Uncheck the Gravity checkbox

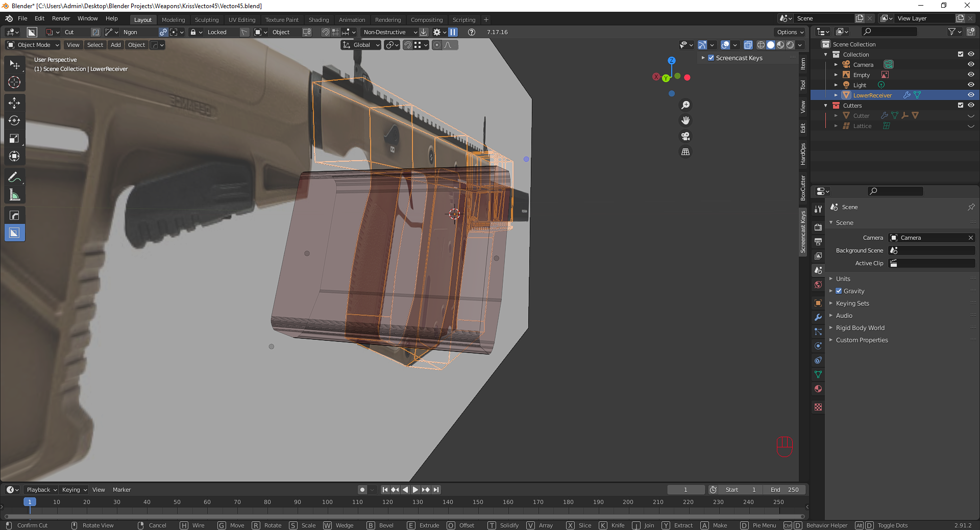click(x=839, y=291)
